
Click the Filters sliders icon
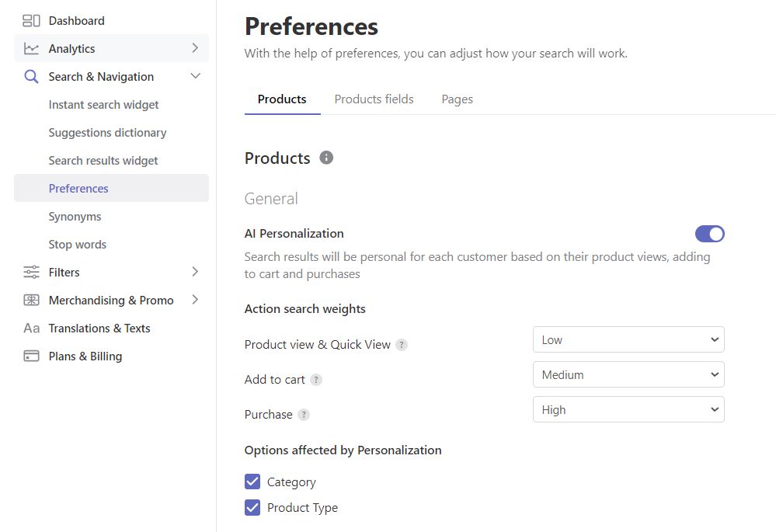click(x=31, y=272)
